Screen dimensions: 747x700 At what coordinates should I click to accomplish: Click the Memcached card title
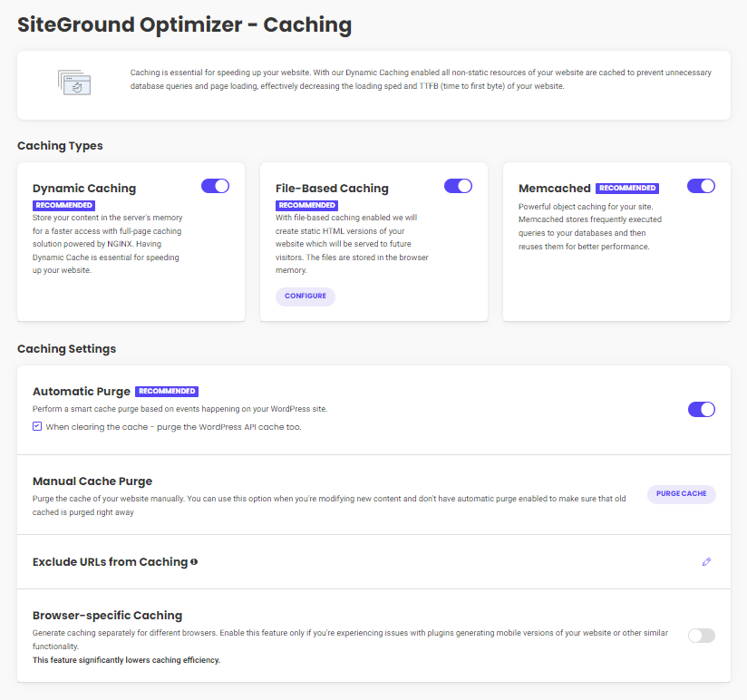pos(555,188)
